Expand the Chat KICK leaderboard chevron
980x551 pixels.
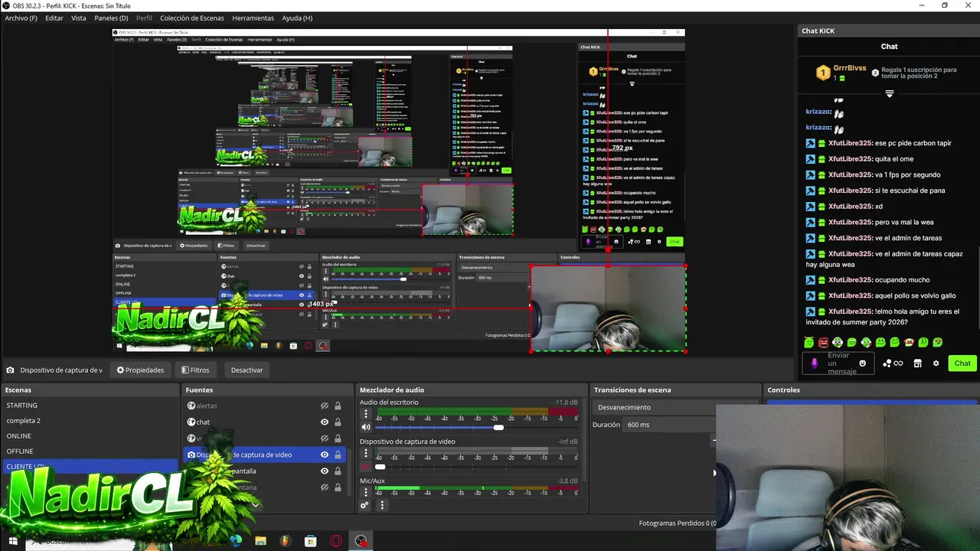click(889, 93)
